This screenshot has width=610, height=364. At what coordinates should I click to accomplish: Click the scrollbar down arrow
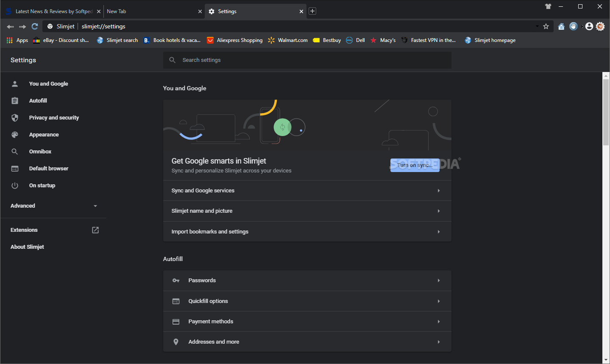[x=606, y=360]
